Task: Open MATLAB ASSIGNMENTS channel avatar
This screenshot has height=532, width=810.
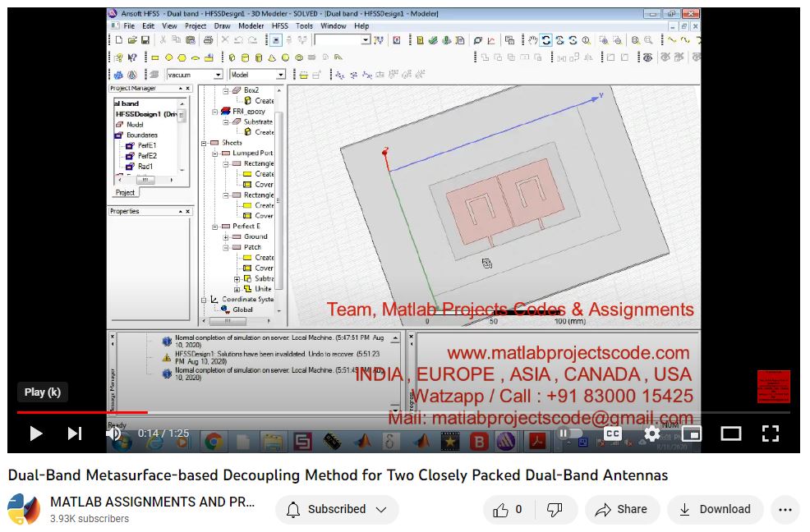Action: click(24, 510)
